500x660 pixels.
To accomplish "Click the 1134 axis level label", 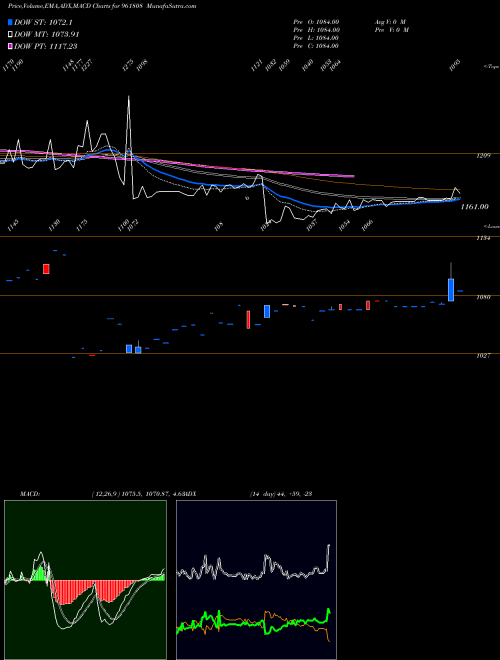I will coord(484,238).
